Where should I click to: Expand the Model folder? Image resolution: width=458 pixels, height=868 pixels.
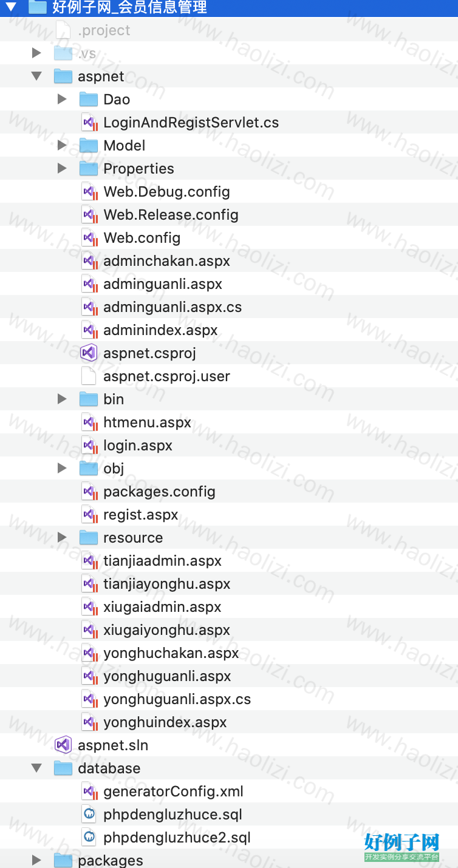click(x=62, y=145)
